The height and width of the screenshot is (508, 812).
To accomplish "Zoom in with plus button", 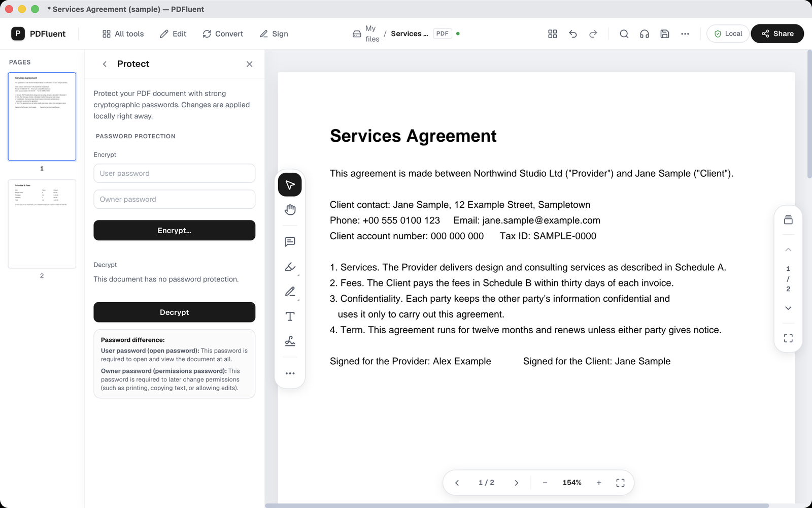I will (x=599, y=483).
